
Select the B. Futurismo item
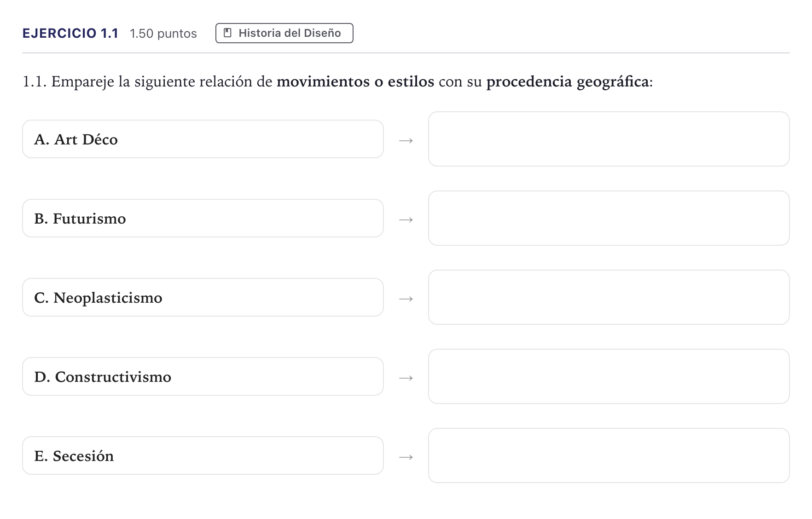pyautogui.click(x=203, y=218)
